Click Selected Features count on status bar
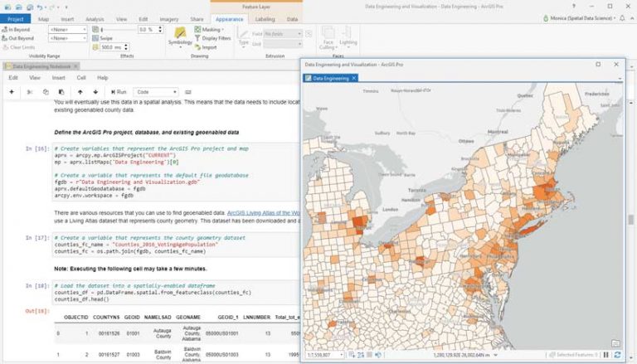This screenshot has height=364, width=637. tap(574, 355)
